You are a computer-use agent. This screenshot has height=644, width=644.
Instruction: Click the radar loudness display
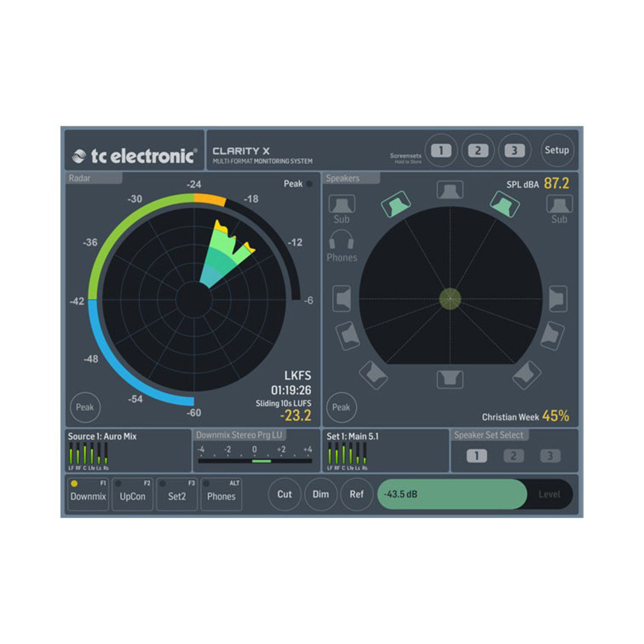click(x=194, y=299)
